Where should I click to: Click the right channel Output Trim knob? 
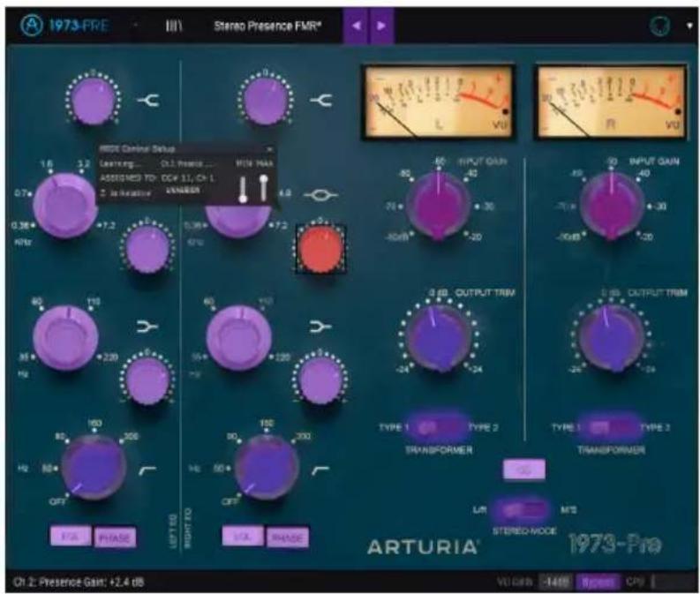click(612, 338)
